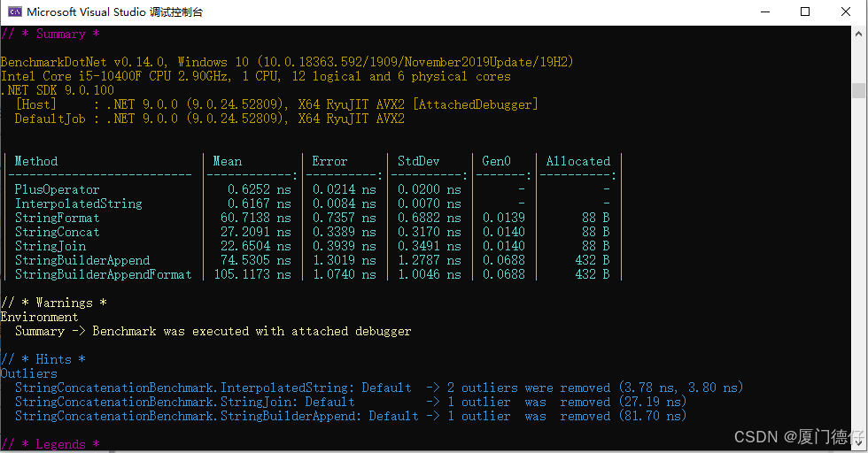
Task: Click the StringBuilderAppend outlier hint line
Action: [x=351, y=416]
